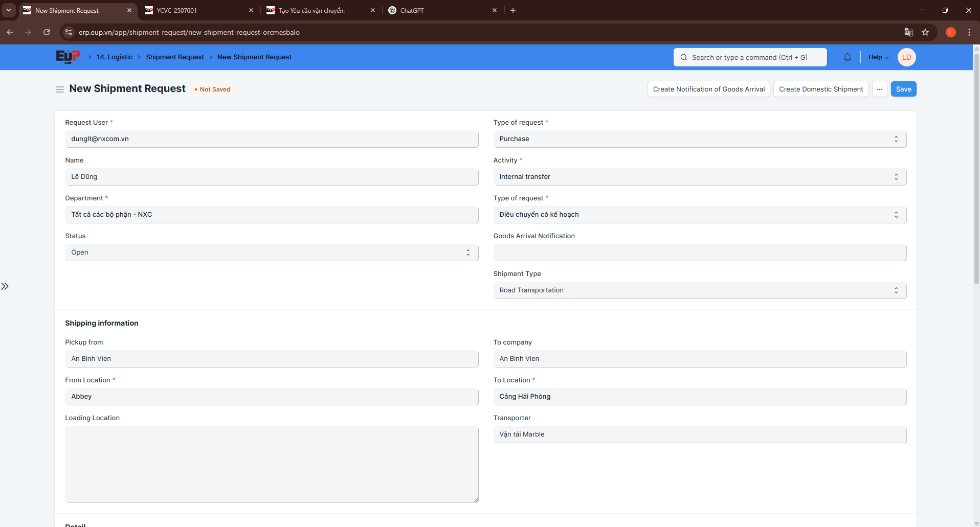This screenshot has width=980, height=527.
Task: Switch to the YCVC-2507001 tab
Action: click(194, 10)
